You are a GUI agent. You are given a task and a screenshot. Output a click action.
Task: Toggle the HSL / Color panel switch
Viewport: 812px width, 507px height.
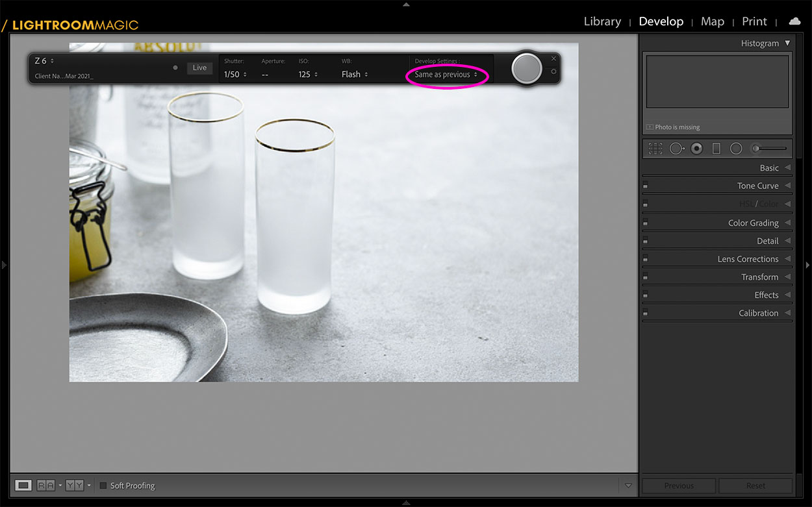pos(645,204)
